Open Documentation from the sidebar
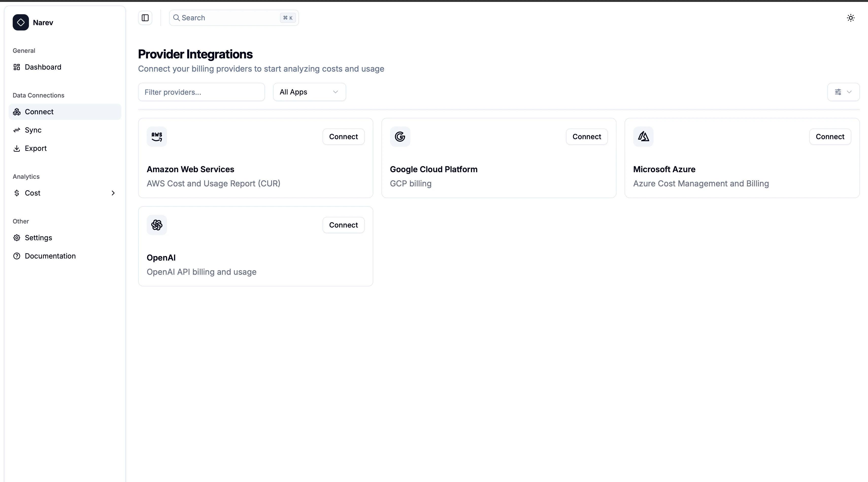868x482 pixels. click(x=50, y=256)
